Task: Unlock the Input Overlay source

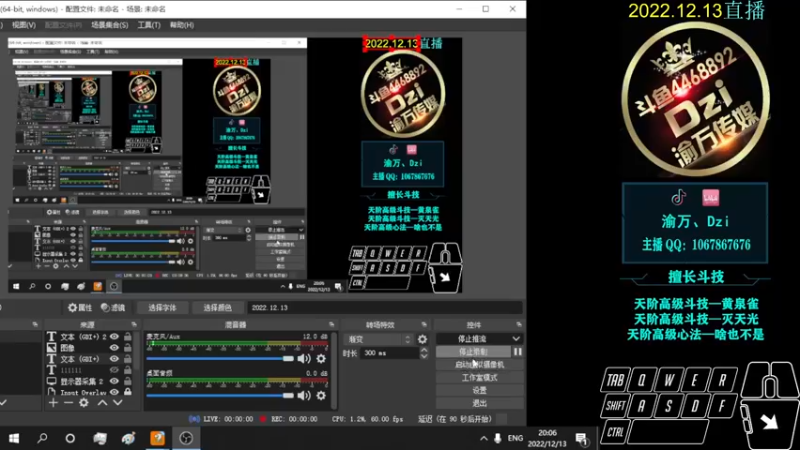Action: (128, 392)
